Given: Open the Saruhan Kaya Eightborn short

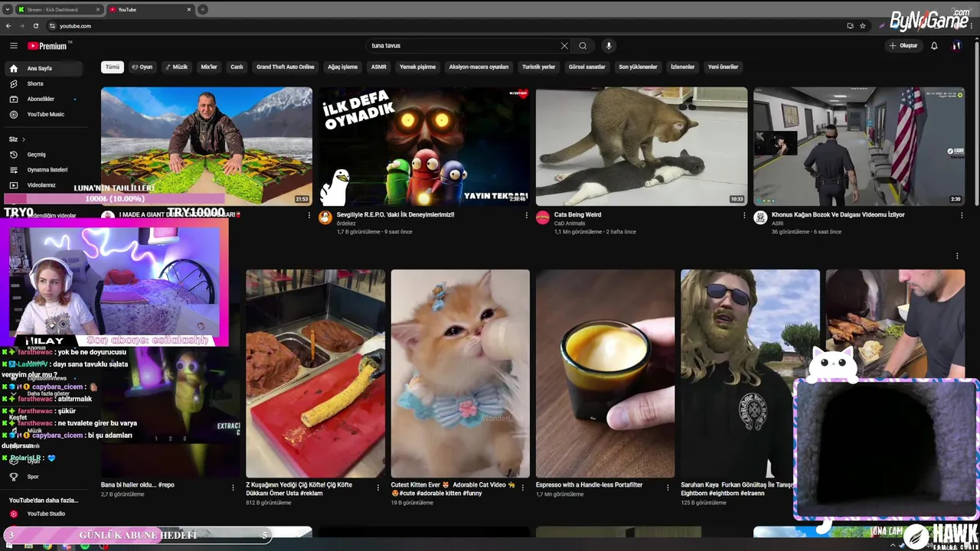Looking at the screenshot, I should (x=750, y=373).
